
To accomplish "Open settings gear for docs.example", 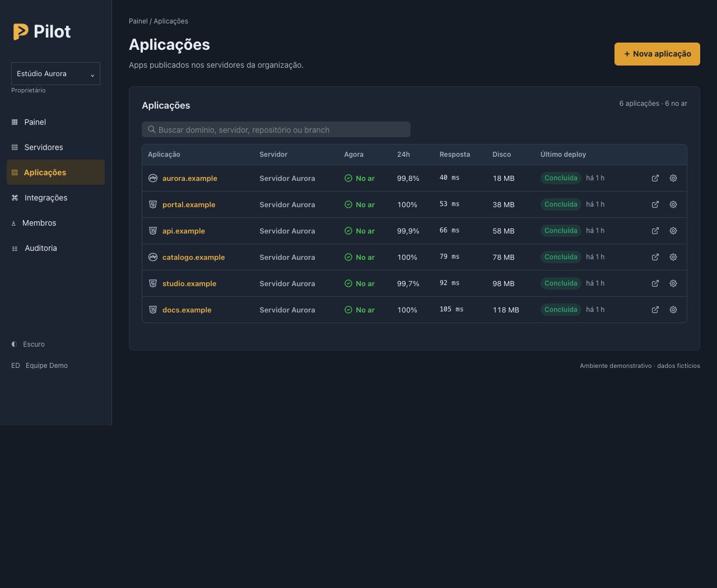I will 673,310.
